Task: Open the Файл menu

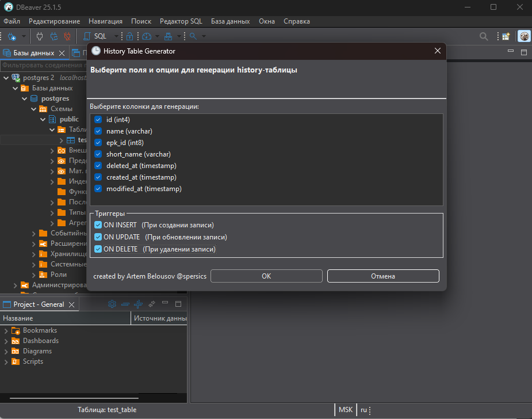Action: (12, 21)
